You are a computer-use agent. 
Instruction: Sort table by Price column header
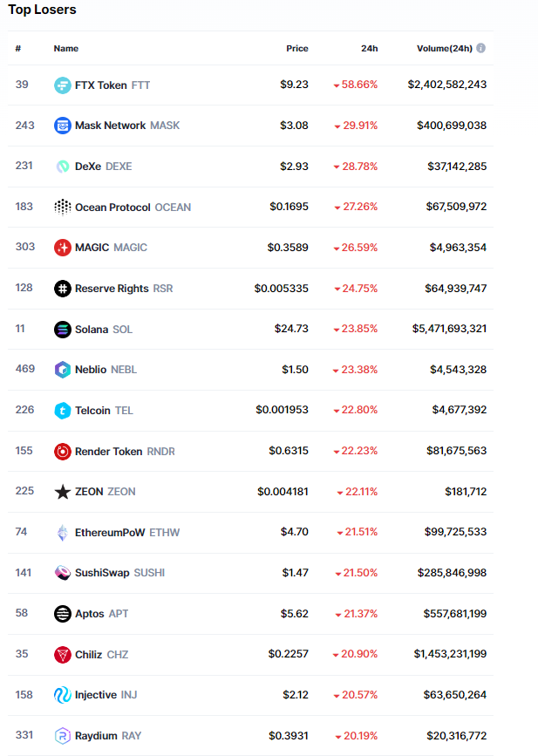tap(297, 49)
